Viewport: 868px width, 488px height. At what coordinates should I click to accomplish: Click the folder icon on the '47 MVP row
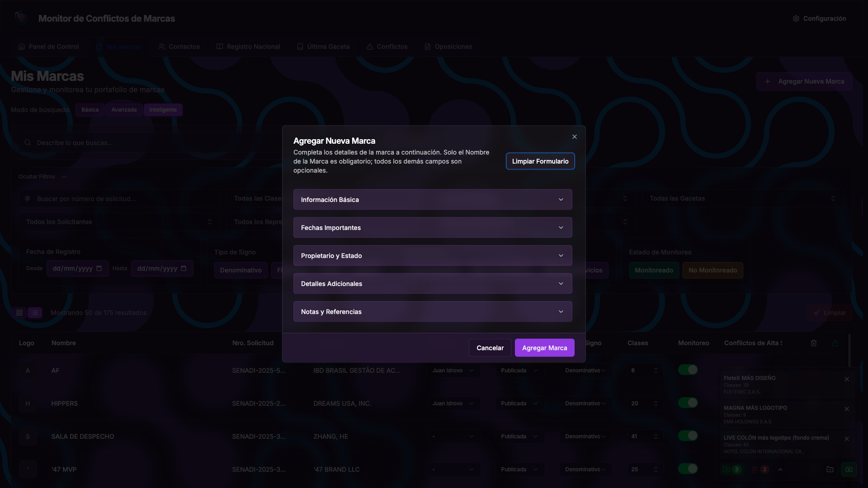click(830, 469)
